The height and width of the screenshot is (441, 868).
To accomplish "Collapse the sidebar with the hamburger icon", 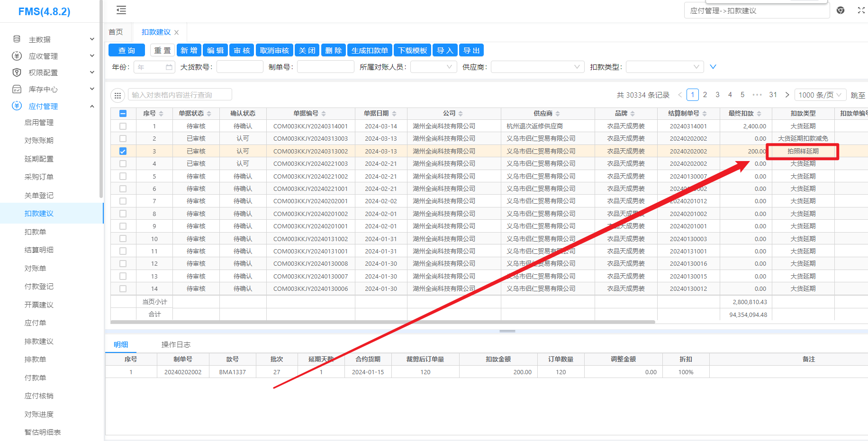I will click(121, 10).
